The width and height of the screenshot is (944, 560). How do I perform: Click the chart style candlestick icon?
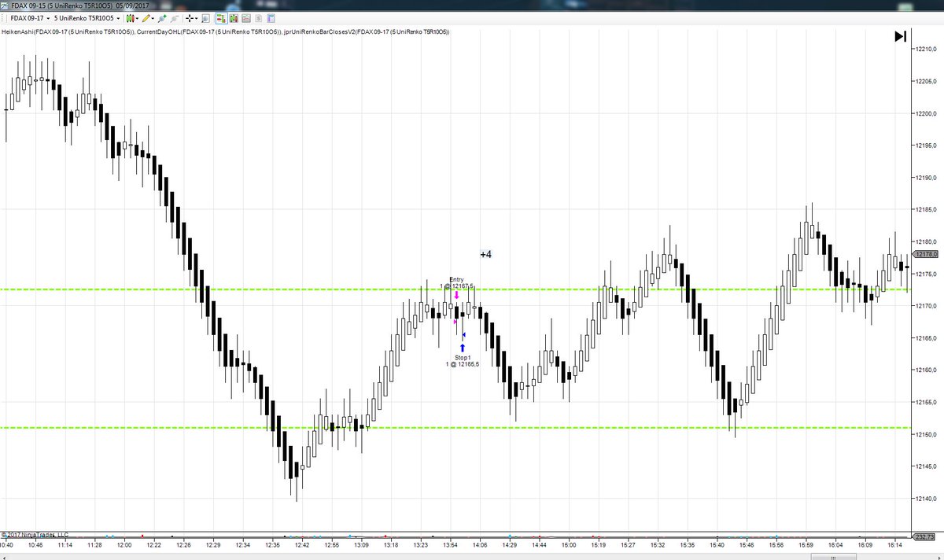click(130, 18)
